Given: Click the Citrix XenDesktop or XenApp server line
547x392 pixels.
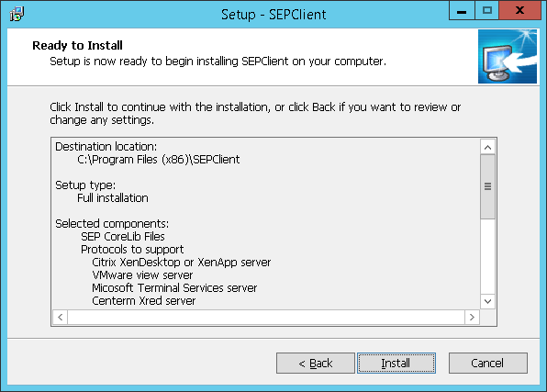Looking at the screenshot, I should 182,263.
